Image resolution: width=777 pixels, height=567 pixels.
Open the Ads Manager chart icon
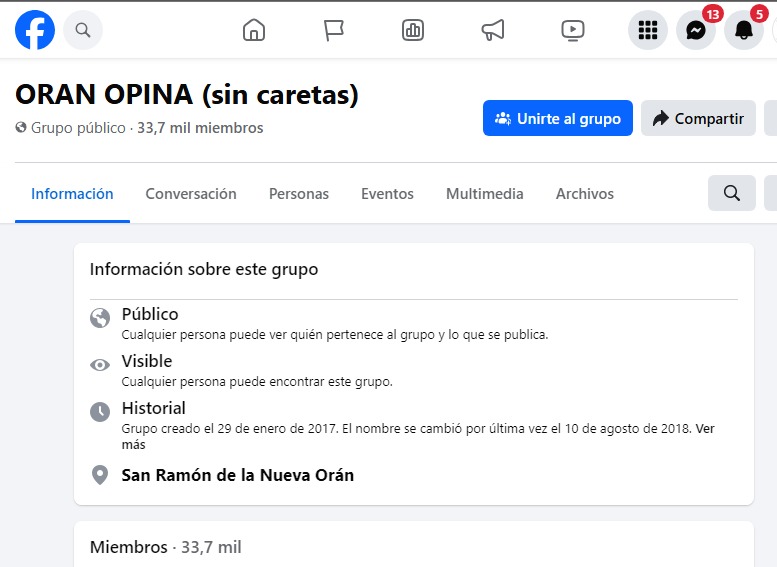coord(413,30)
